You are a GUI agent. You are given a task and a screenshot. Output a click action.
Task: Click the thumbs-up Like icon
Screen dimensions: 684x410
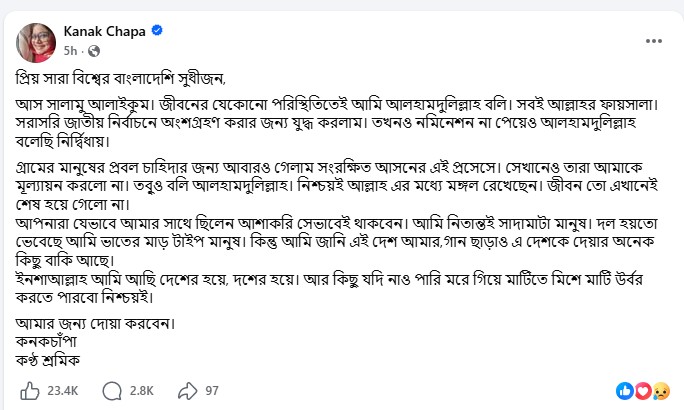point(30,390)
